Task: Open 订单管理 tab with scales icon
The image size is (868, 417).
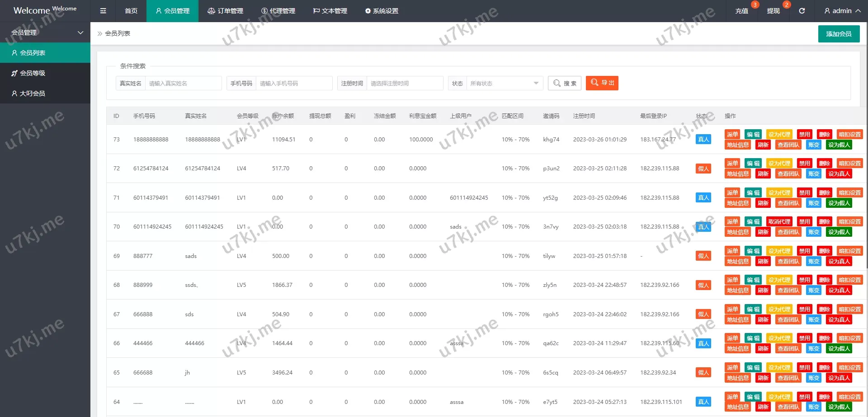Action: pyautogui.click(x=225, y=11)
